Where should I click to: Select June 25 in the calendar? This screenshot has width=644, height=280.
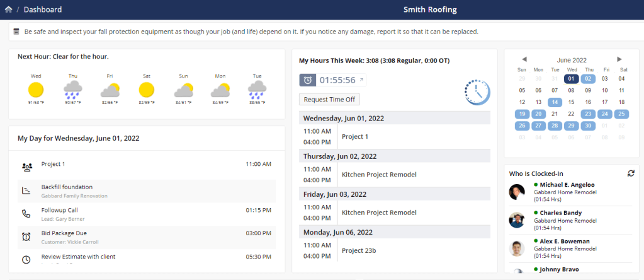coord(621,114)
